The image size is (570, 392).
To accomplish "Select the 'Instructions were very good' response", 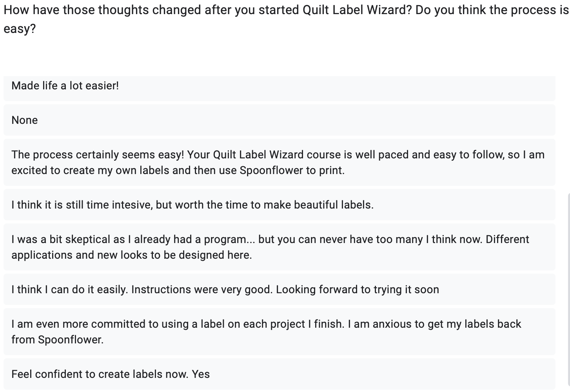I will (280, 289).
